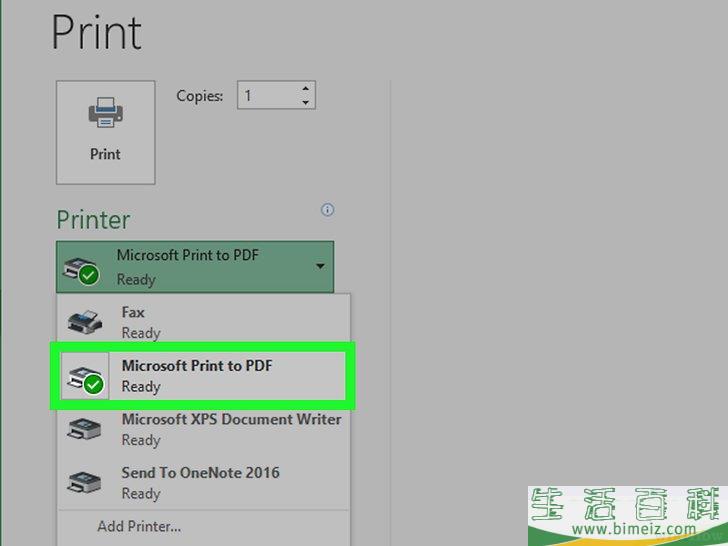Select Microsoft XPS Document Writer printer

pos(203,429)
